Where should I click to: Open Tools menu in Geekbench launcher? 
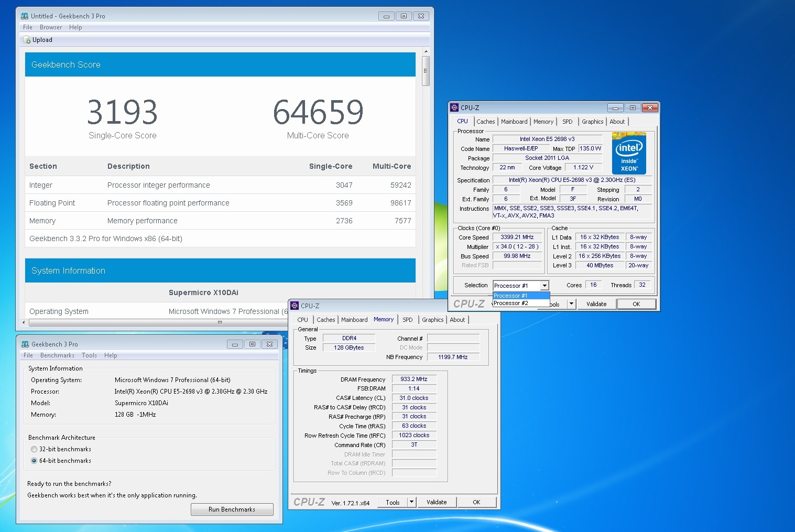(x=89, y=355)
